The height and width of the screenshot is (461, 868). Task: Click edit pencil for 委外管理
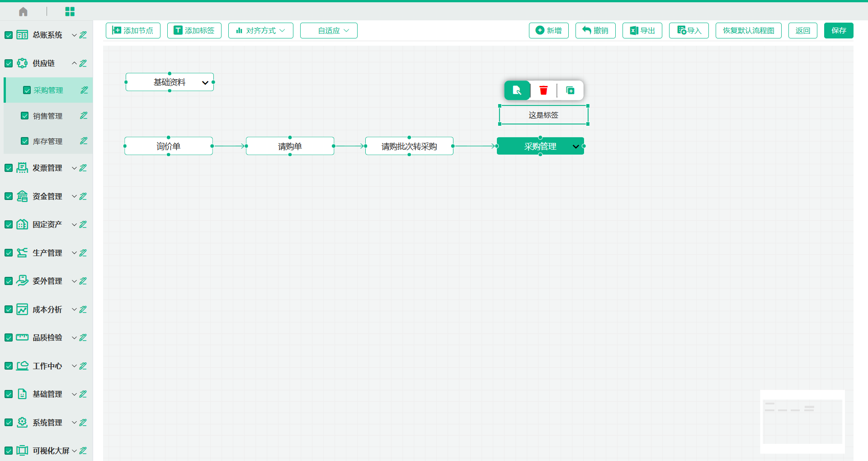pyautogui.click(x=83, y=281)
